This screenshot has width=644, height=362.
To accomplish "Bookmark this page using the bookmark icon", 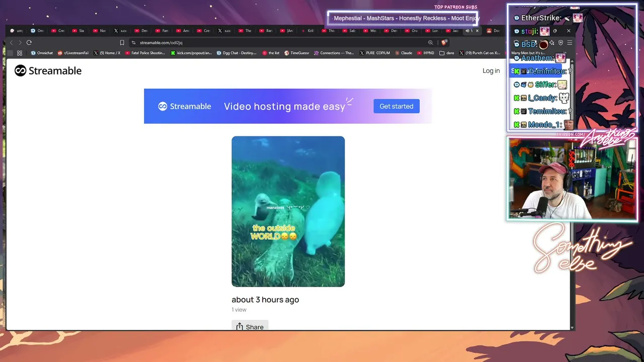I will pos(122,43).
